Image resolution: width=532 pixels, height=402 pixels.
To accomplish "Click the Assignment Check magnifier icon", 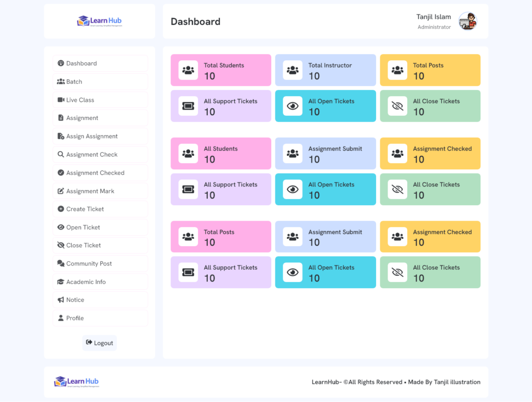I will (x=61, y=154).
